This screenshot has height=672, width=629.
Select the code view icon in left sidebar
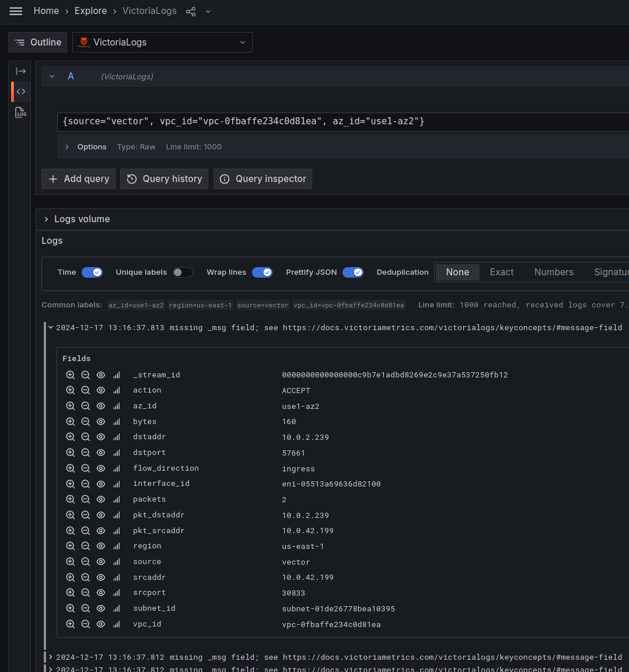click(x=20, y=92)
